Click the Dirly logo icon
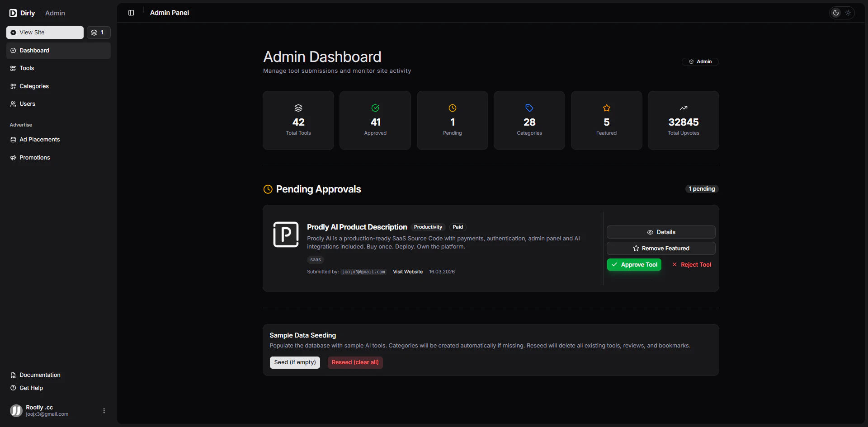Screen dimensions: 868x427 (x=13, y=13)
